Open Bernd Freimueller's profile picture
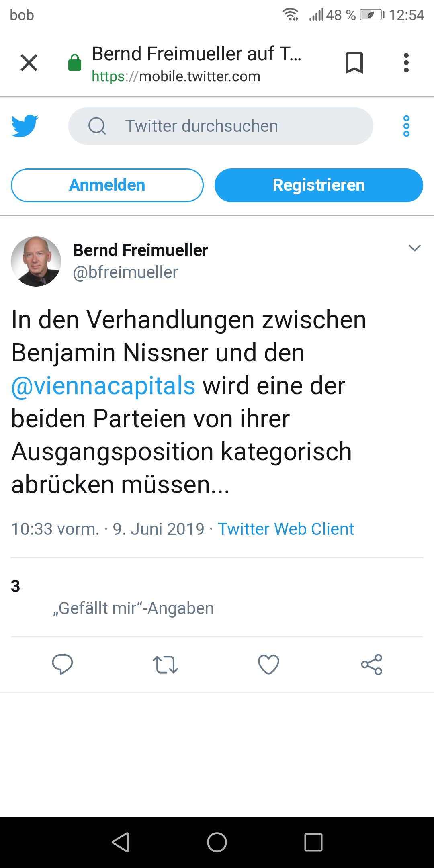 36,261
